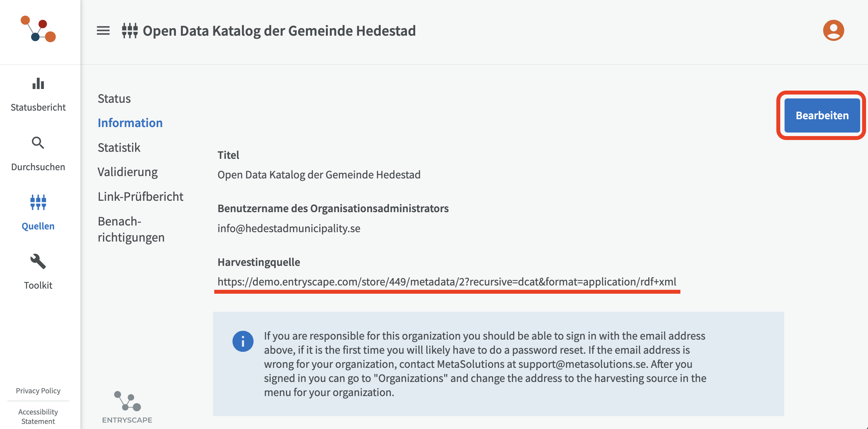This screenshot has height=429, width=868.
Task: Click the EntryScape logo at top left
Action: pos(38,29)
